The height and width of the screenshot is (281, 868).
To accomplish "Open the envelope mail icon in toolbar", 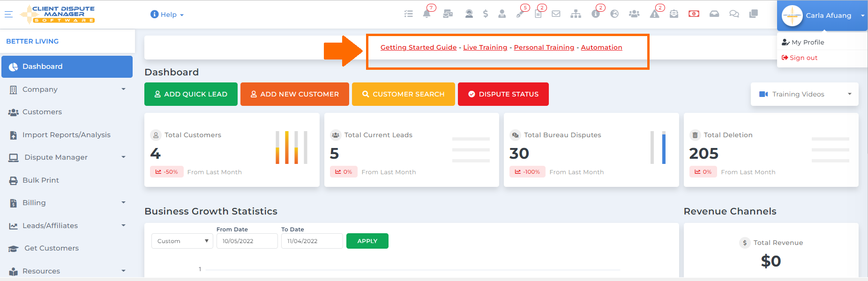I will coord(556,14).
